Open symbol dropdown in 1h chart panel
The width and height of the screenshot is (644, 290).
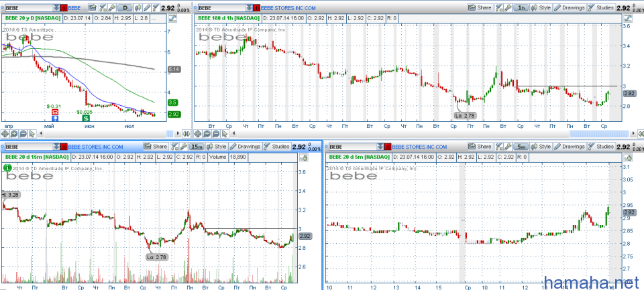(x=250, y=8)
